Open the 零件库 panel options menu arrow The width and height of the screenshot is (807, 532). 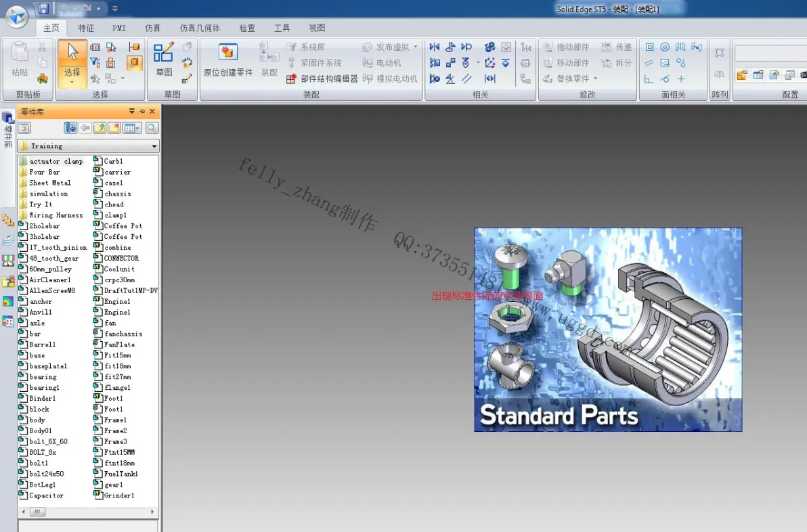132,111
